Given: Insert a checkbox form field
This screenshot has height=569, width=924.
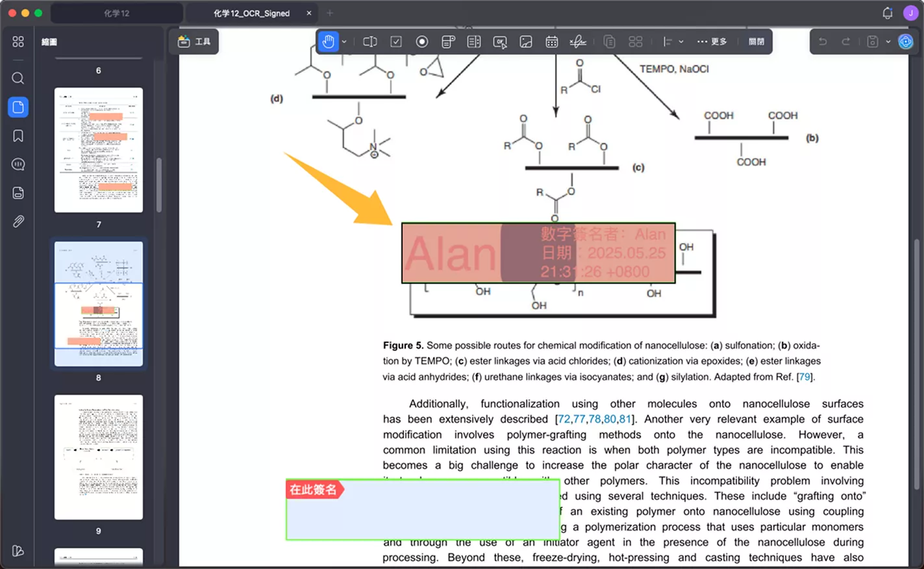Looking at the screenshot, I should [396, 42].
